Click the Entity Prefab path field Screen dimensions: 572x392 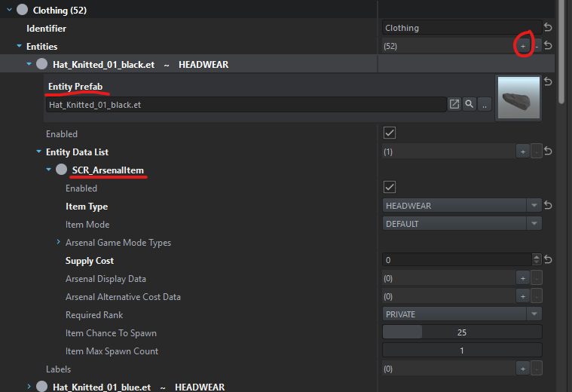click(246, 105)
